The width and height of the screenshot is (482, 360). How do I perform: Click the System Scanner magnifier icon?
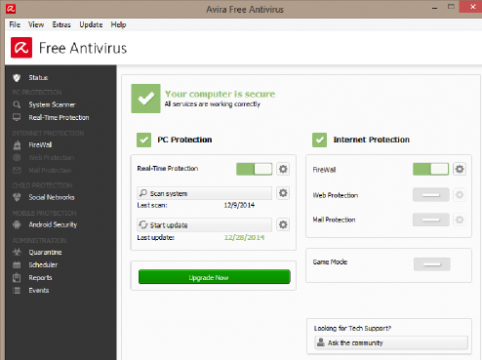coord(17,105)
